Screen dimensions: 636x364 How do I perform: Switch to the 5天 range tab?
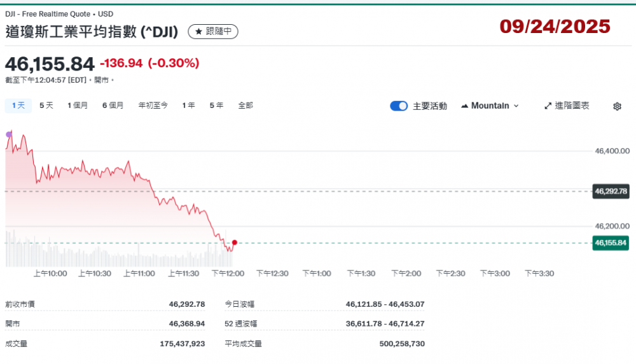pos(46,105)
